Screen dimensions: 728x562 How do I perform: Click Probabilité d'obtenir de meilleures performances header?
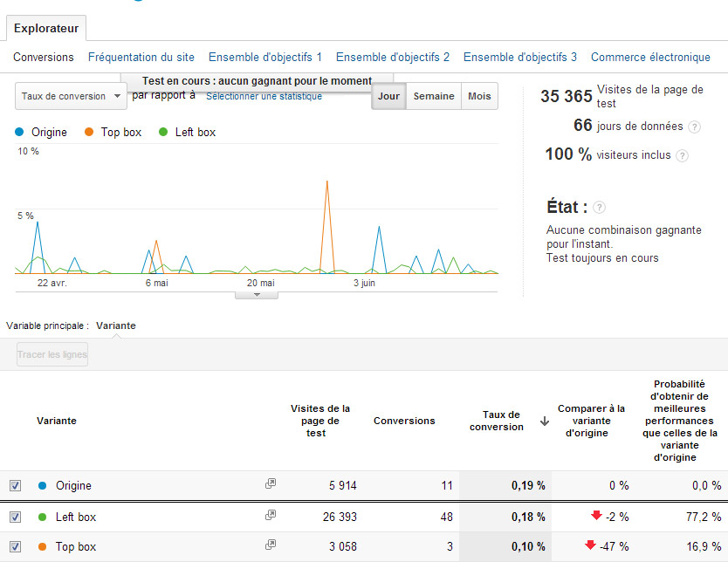[680, 421]
